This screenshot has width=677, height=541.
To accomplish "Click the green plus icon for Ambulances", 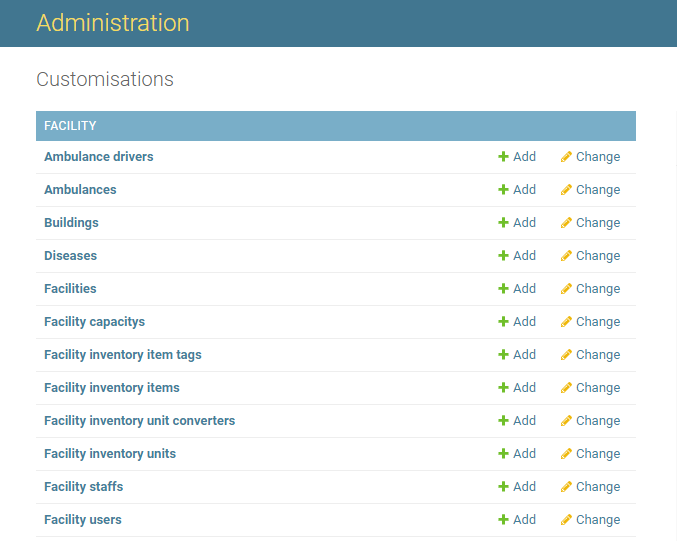I will click(503, 190).
